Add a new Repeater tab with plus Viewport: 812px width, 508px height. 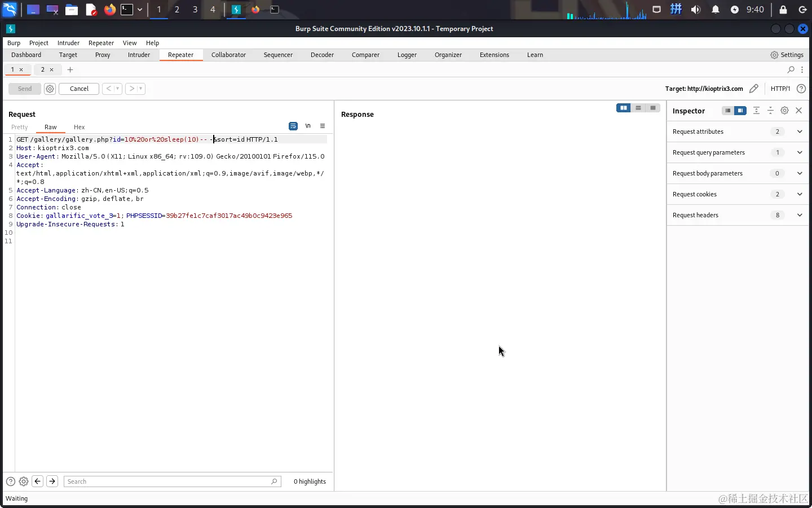pyautogui.click(x=70, y=69)
